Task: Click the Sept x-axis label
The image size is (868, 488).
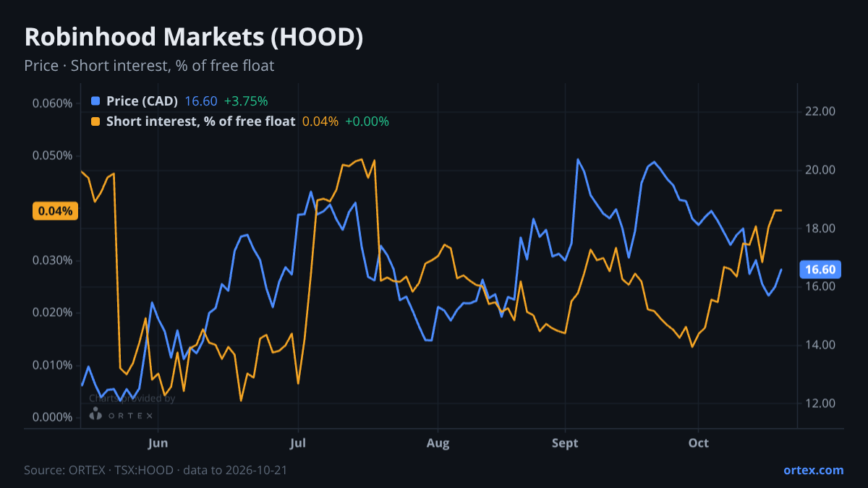Action: tap(565, 443)
